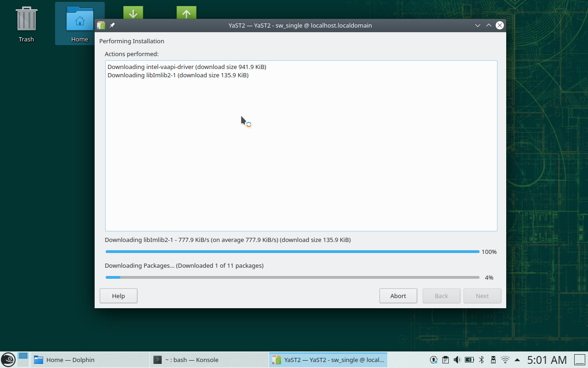
Task: Open the openSUSE application launcher
Action: pyautogui.click(x=8, y=360)
